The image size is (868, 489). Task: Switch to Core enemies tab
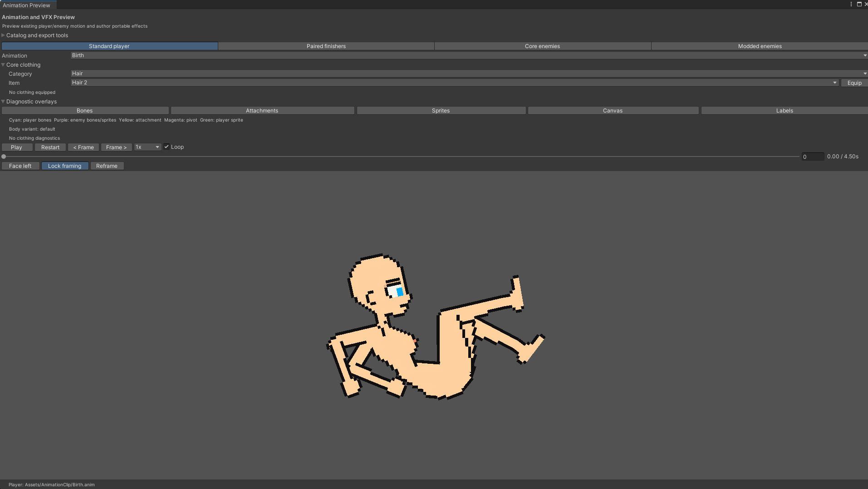[543, 46]
